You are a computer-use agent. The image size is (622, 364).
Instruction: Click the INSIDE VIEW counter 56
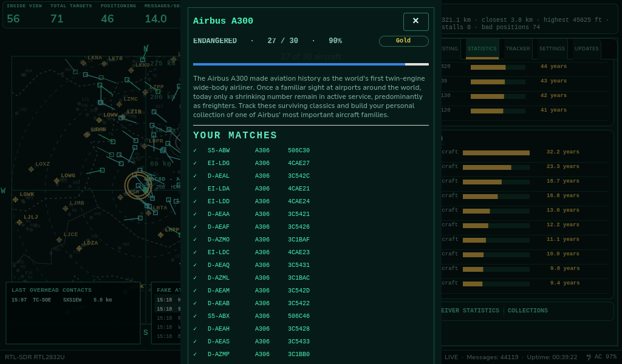[13, 19]
